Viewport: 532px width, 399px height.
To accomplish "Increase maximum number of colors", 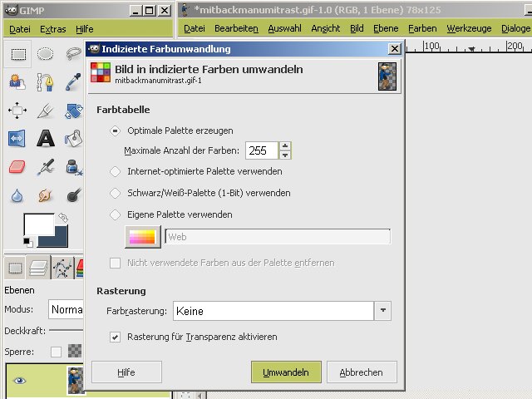I will (x=285, y=146).
